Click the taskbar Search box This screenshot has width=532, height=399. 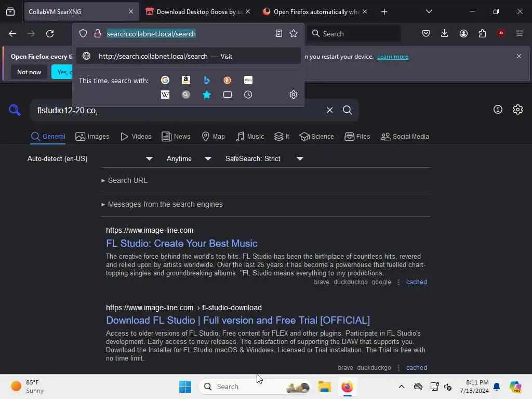point(255,387)
